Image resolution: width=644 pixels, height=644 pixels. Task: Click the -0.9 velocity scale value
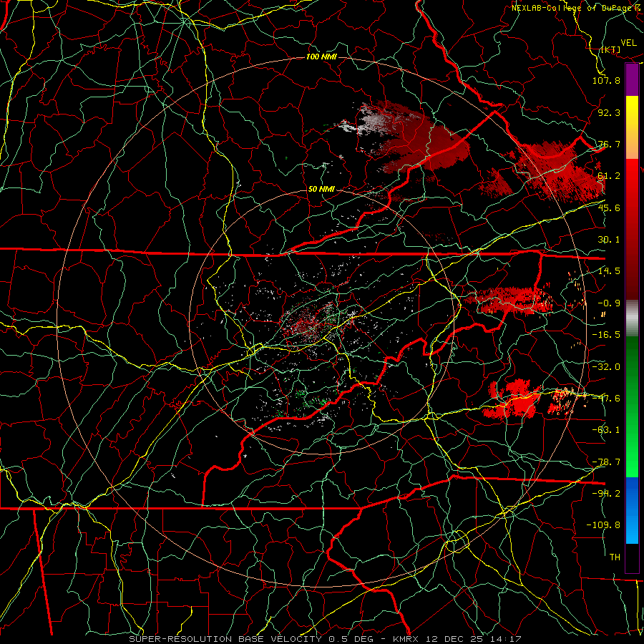pos(609,303)
